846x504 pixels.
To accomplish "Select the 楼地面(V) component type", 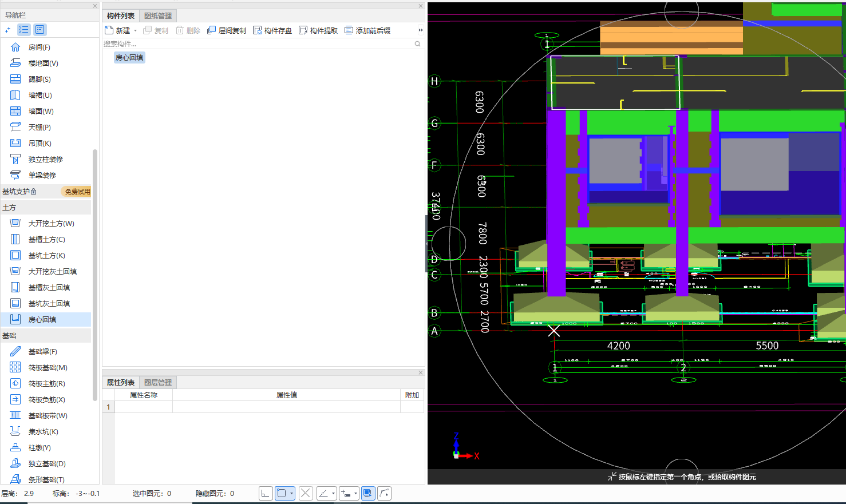I will [x=43, y=64].
